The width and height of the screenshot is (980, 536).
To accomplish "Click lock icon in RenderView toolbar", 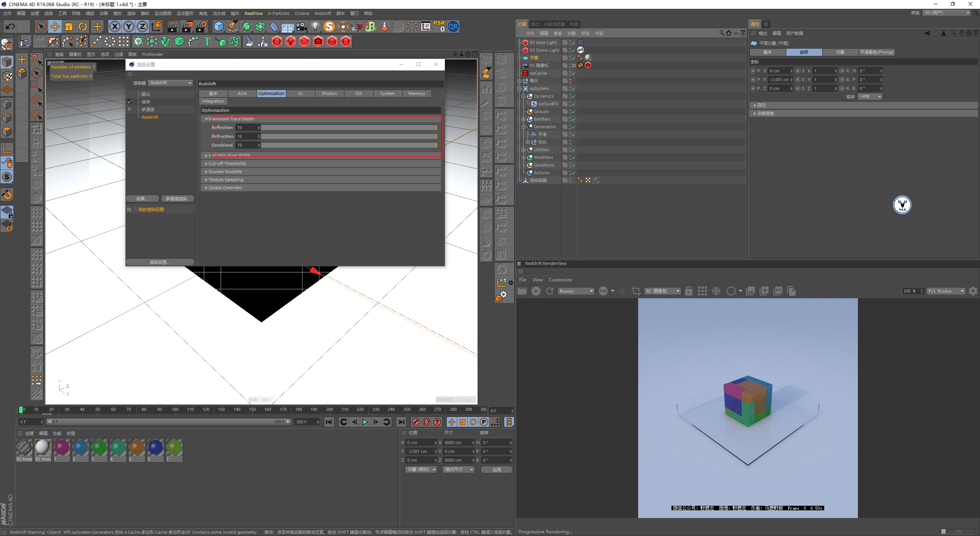I will click(x=689, y=291).
